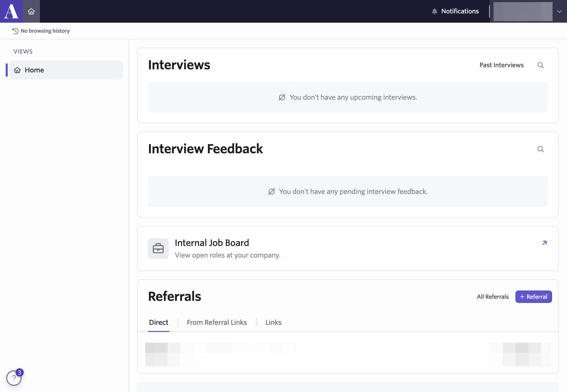Click the Ashby logo icon
The image size is (567, 392).
(x=11, y=11)
